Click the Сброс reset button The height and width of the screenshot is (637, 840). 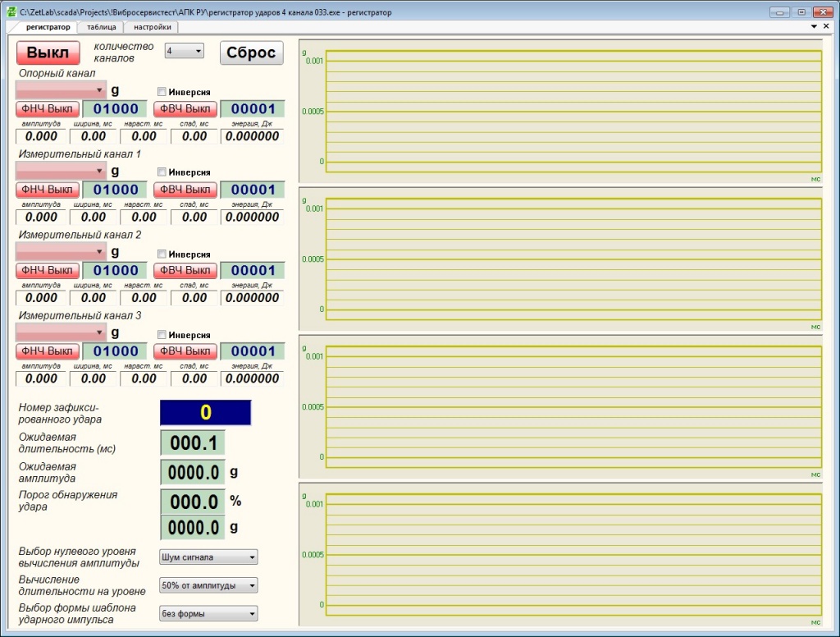(x=251, y=53)
